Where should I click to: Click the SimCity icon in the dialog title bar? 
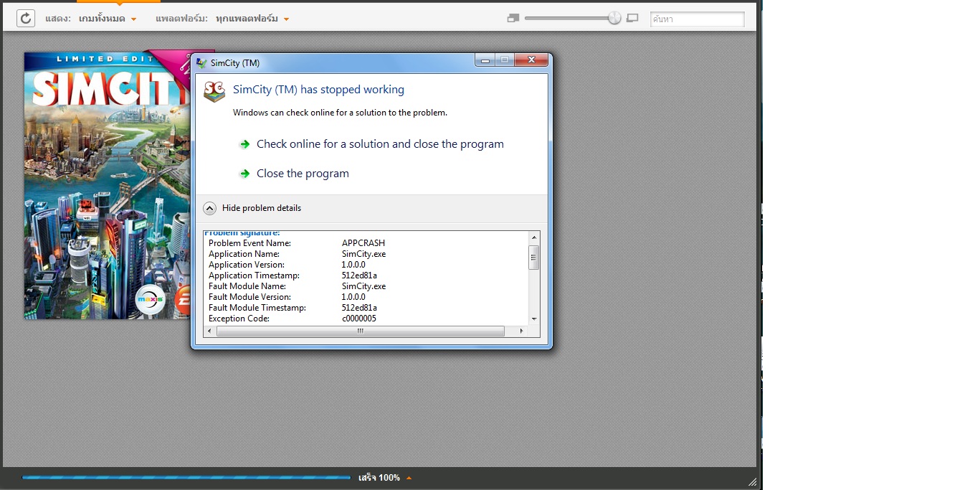tap(202, 62)
